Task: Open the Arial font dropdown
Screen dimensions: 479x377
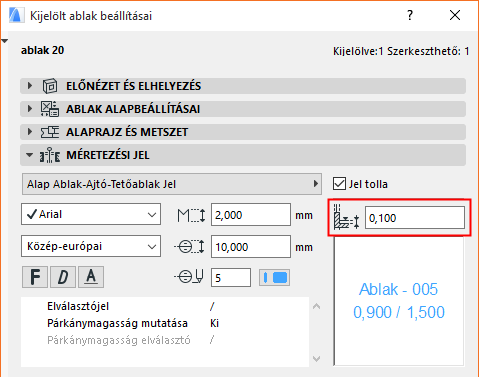Action: (x=91, y=214)
